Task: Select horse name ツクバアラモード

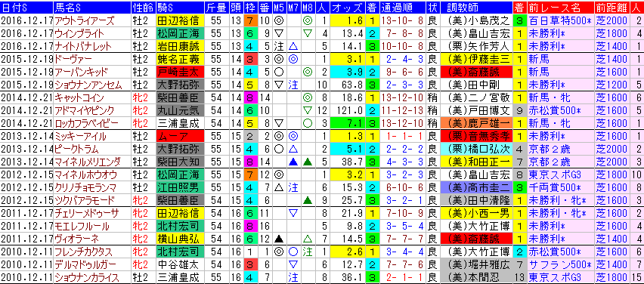Action: tap(85, 201)
